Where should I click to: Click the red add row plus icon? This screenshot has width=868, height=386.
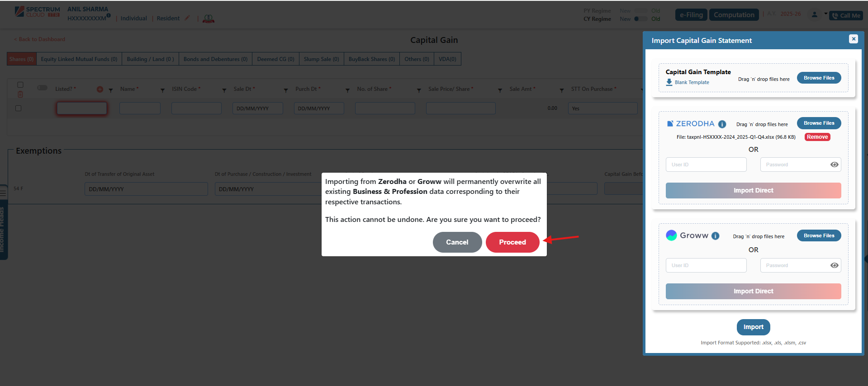[100, 89]
